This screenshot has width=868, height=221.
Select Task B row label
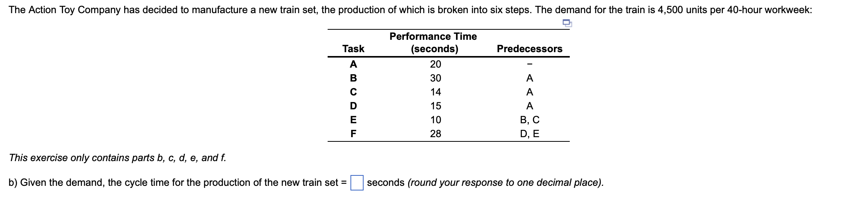tap(353, 78)
